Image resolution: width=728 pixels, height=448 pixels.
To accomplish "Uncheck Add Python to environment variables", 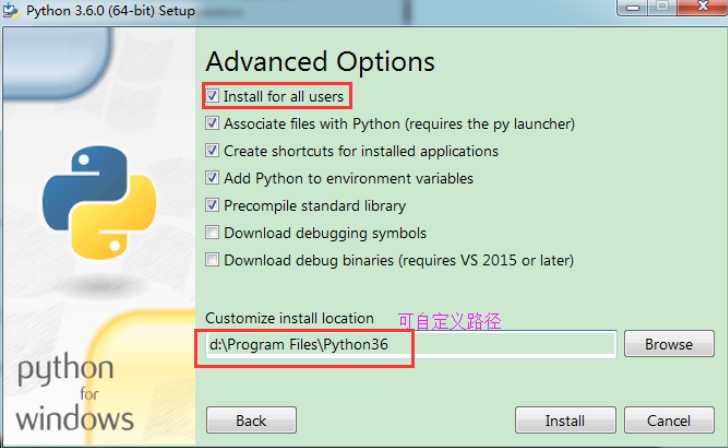I will 212,178.
